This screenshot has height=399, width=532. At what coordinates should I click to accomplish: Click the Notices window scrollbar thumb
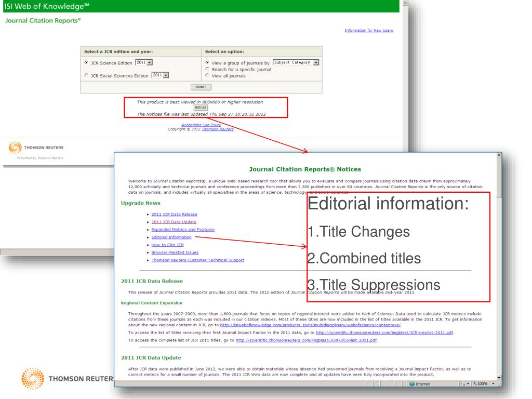(x=499, y=178)
